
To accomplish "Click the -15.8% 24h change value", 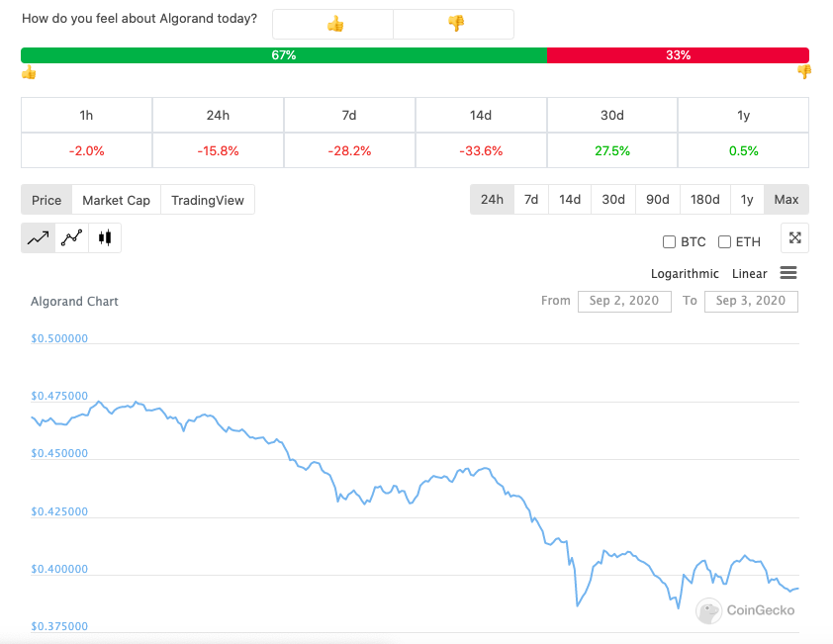I will [218, 151].
